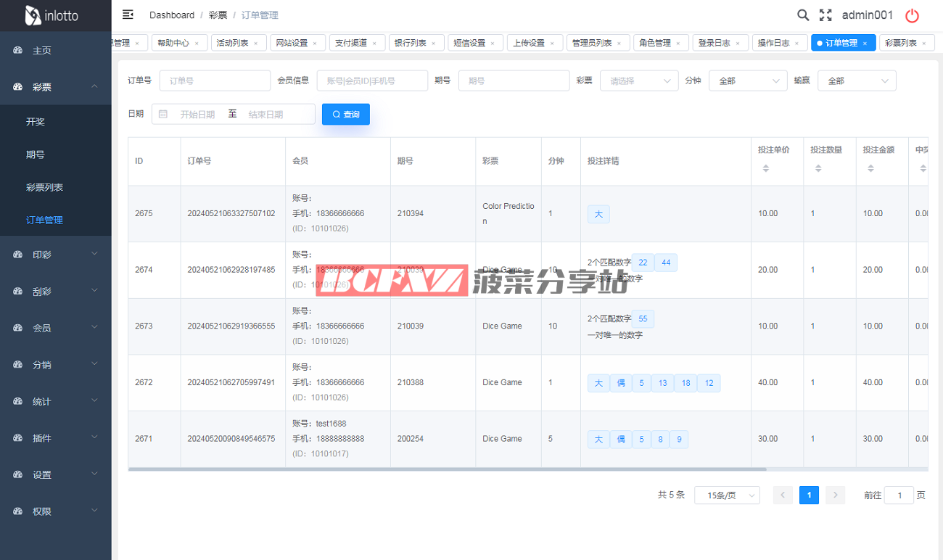
Task: Select 彩票列表 in the sidebar
Action: (x=44, y=187)
